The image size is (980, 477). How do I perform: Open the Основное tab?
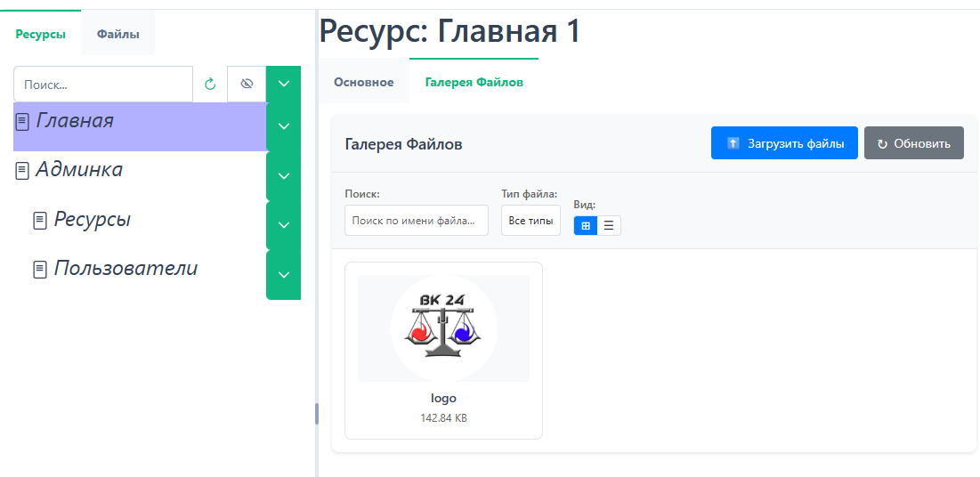[x=363, y=82]
